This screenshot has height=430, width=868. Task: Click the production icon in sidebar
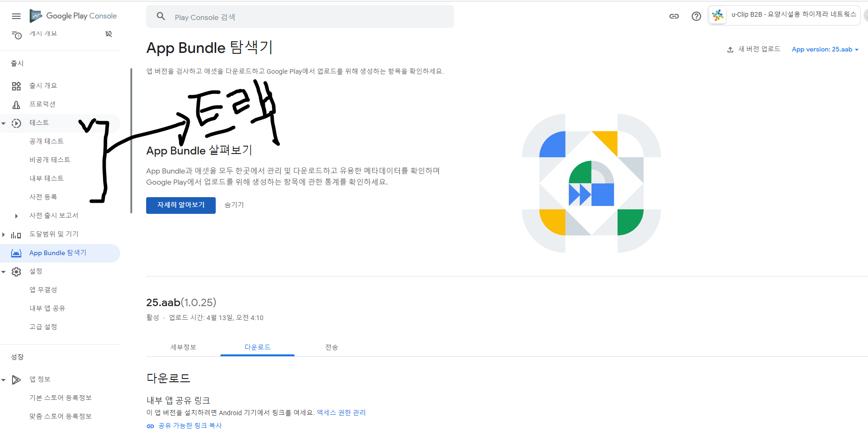(16, 104)
